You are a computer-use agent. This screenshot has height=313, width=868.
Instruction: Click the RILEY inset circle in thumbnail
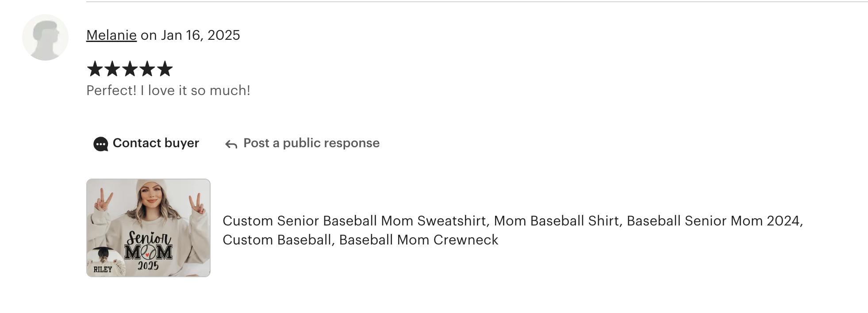pos(105,263)
